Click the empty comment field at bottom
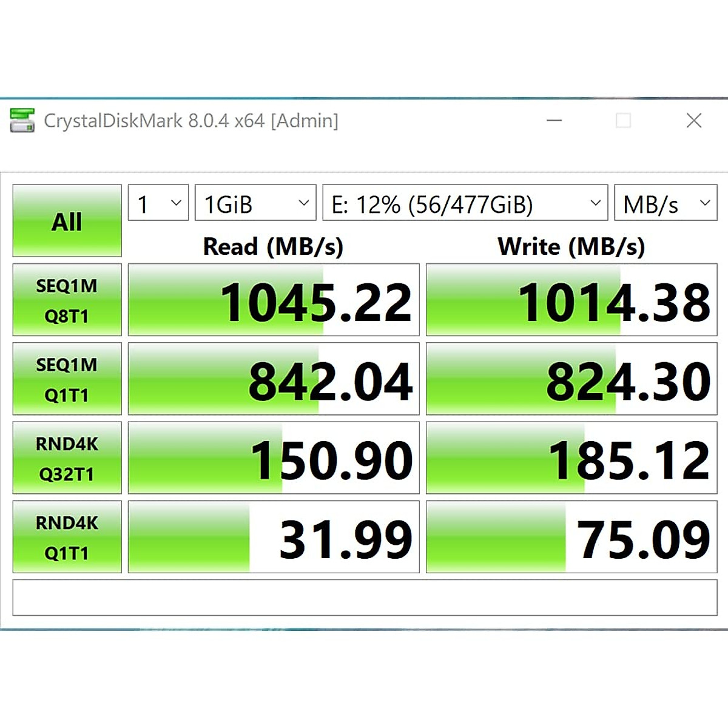This screenshot has height=728, width=728. (x=365, y=598)
